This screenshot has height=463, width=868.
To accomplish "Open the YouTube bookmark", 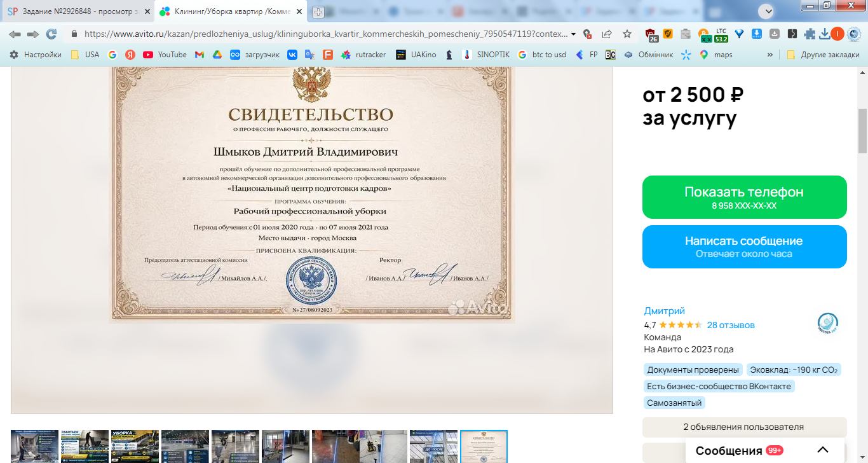I will click(x=165, y=55).
